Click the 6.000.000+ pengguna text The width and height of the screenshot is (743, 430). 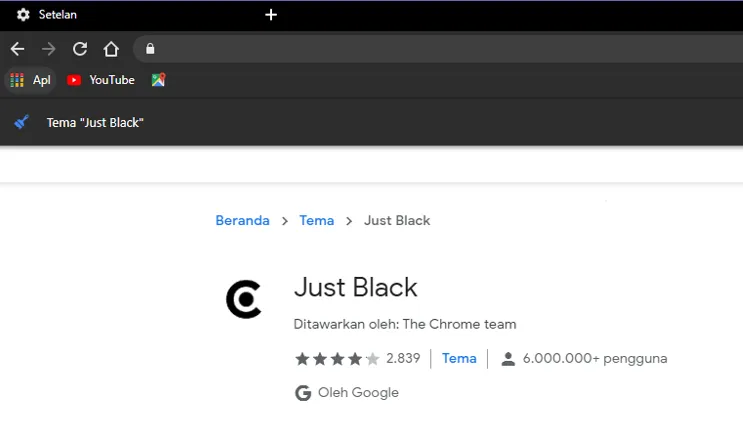[595, 358]
